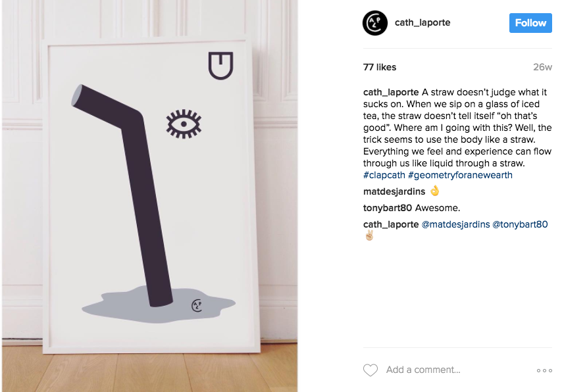Visit tonybart80 commenter profile
Image resolution: width=562 pixels, height=392 pixels.
tap(388, 208)
